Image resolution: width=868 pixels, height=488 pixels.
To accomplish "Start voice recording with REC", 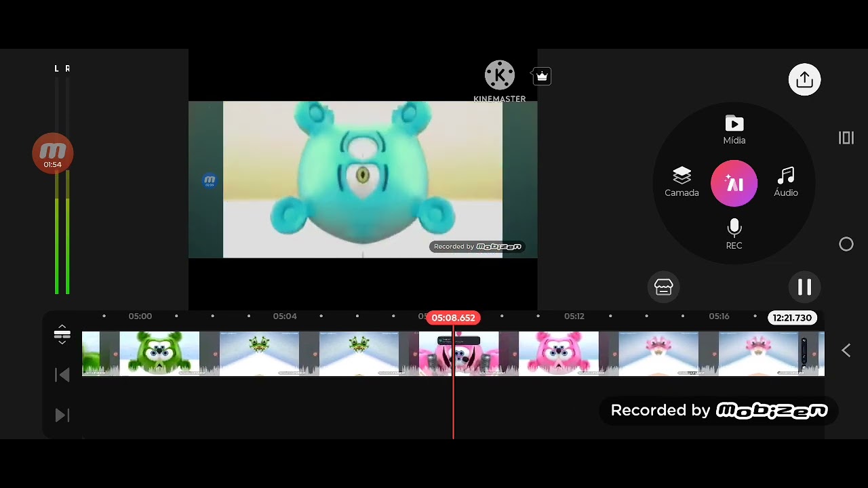I will click(x=734, y=235).
